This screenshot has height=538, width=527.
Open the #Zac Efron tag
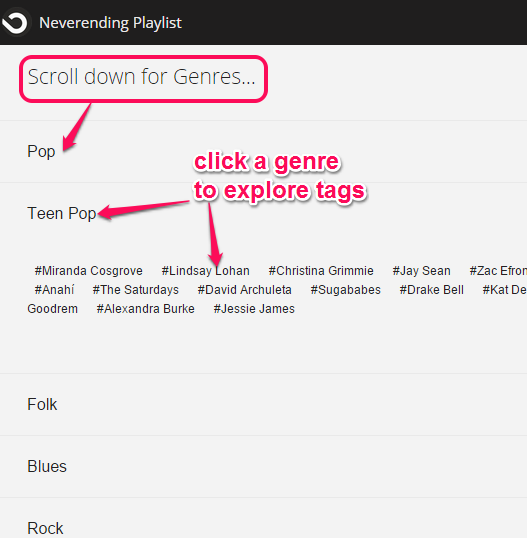tap(498, 271)
